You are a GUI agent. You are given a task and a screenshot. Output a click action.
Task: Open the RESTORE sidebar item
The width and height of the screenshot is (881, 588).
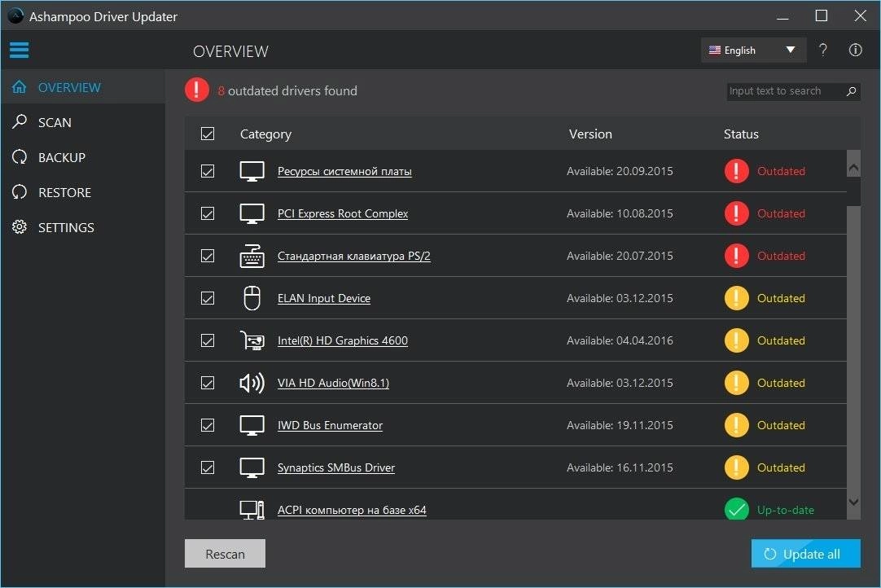(82, 192)
